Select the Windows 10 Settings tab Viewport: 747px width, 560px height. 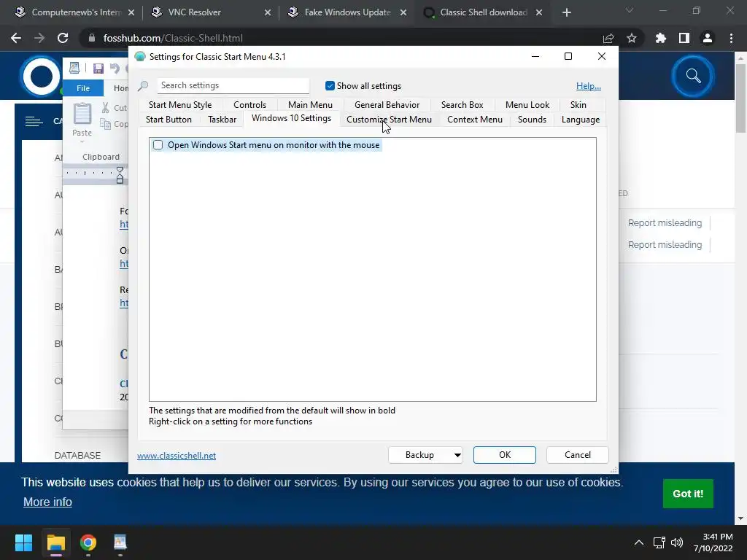[x=291, y=118]
